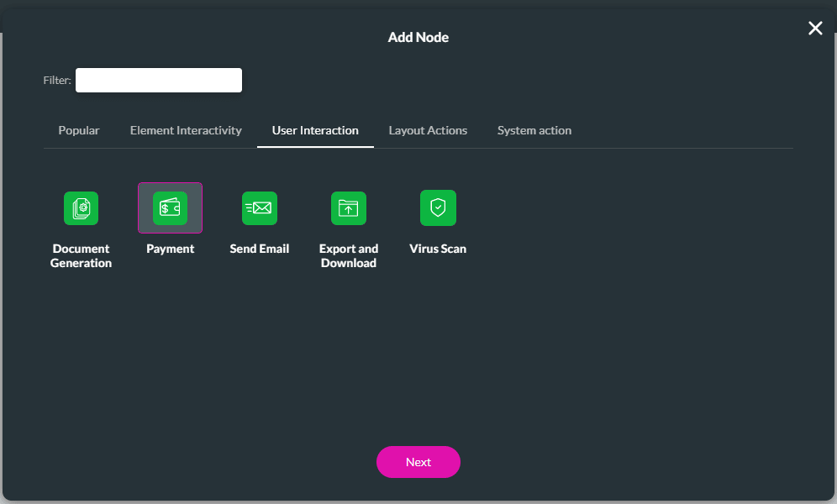Click the Filter label
The width and height of the screenshot is (837, 504).
(x=56, y=80)
